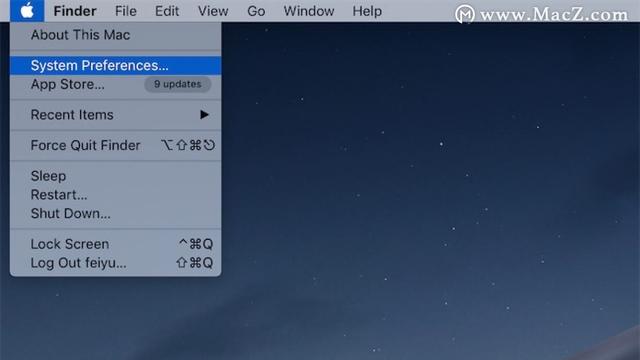Click the Recent Items arrow
640x360 pixels.
pyautogui.click(x=204, y=115)
